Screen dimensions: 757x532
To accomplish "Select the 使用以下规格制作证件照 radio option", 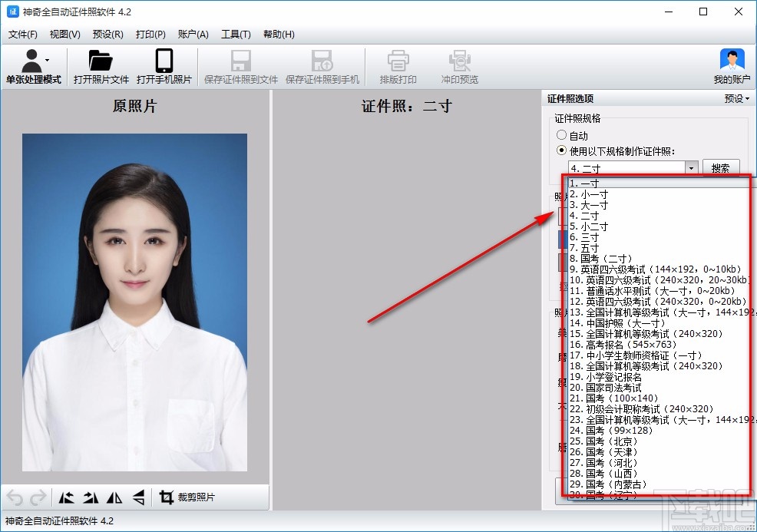I will [562, 150].
